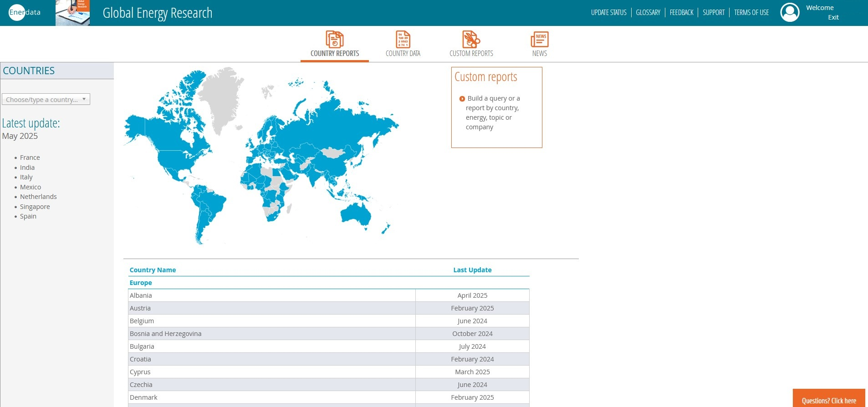Open the Country Reports icon
Viewport: 868px width, 407px height.
(x=334, y=40)
